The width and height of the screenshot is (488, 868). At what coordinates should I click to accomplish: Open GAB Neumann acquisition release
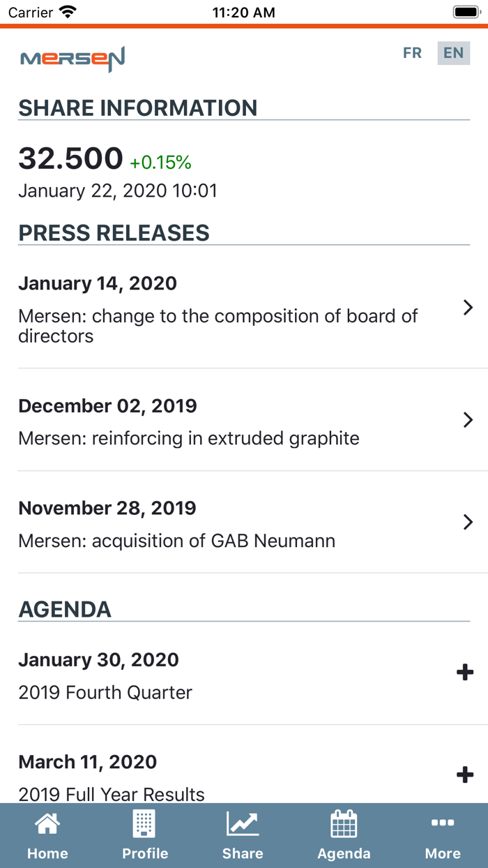(x=176, y=541)
